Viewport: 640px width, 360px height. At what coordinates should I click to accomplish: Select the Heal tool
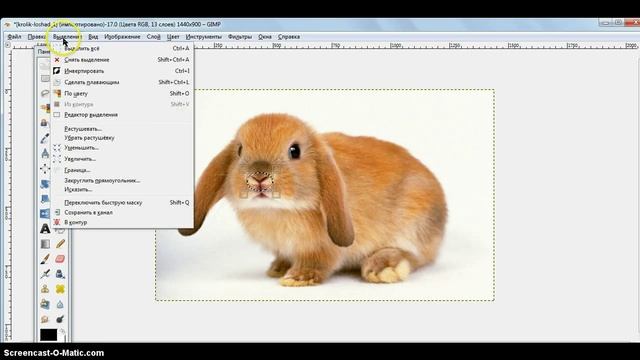(x=60, y=289)
